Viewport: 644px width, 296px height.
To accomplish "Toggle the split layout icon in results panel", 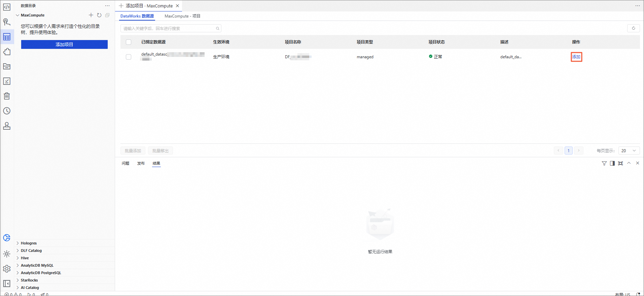I will pos(612,163).
